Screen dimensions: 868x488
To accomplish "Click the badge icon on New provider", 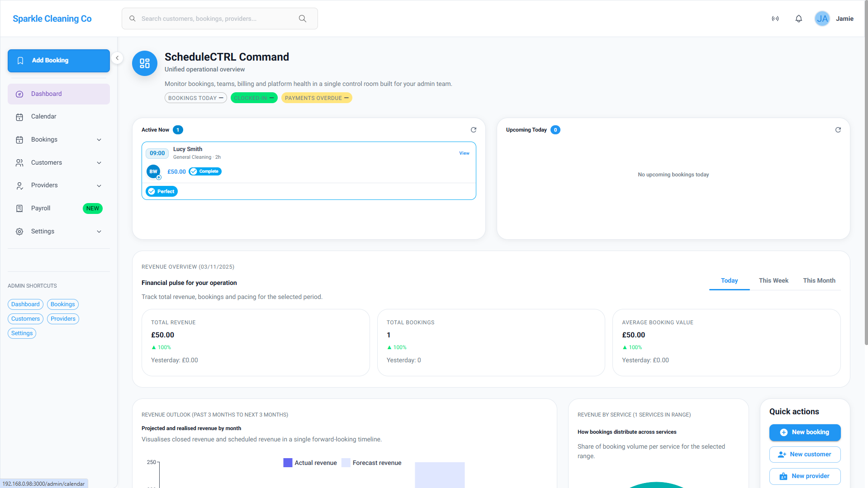I will point(783,476).
